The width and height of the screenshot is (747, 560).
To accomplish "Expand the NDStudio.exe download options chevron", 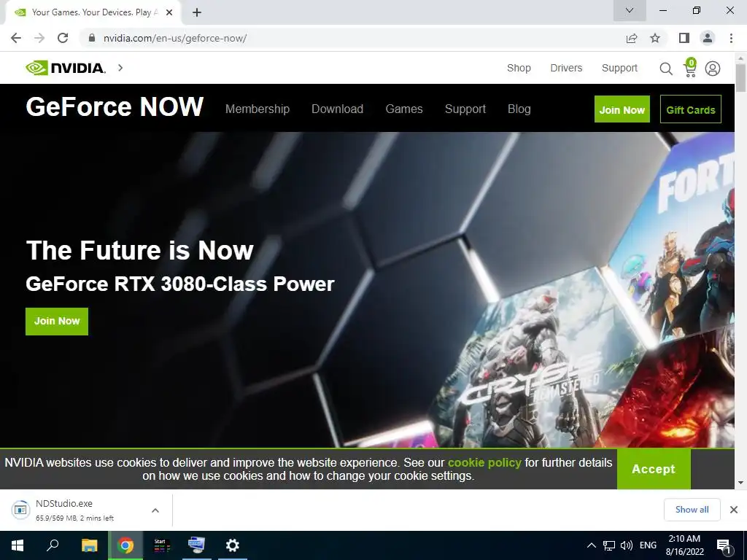I will pyautogui.click(x=155, y=510).
